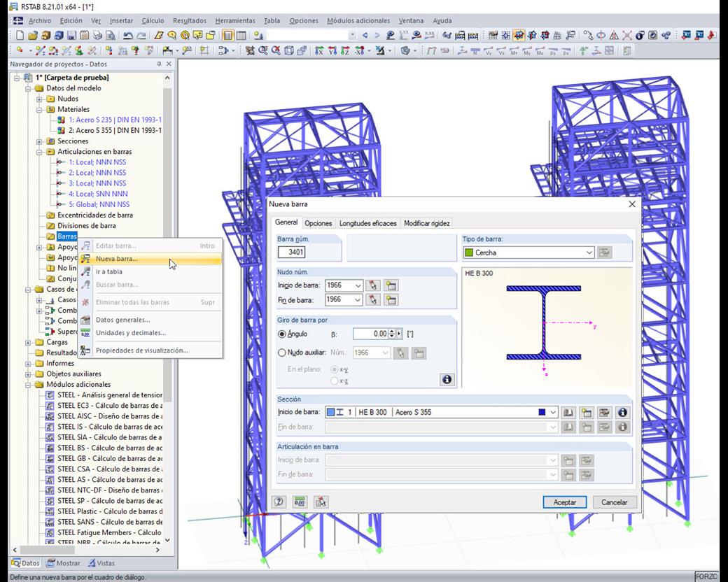This screenshot has height=582, width=728.
Task: Select Excentricidades de barra tree item
Action: 94,215
